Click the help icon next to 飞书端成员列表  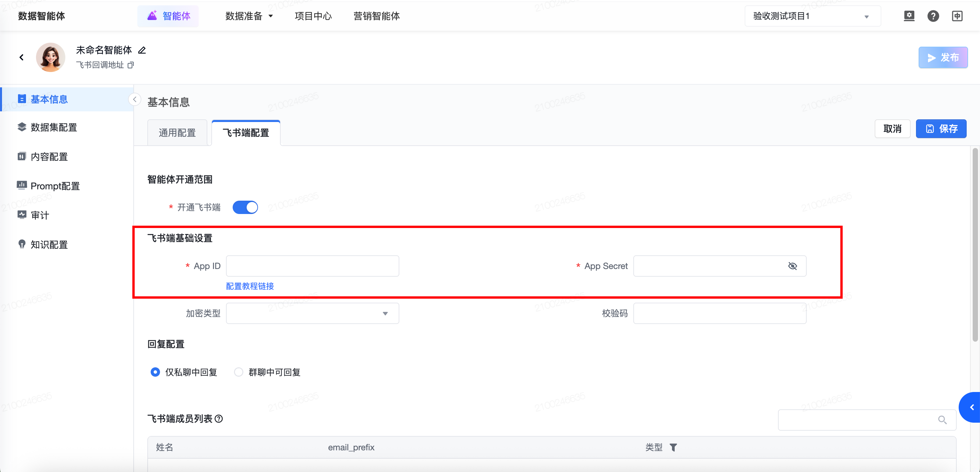click(219, 419)
